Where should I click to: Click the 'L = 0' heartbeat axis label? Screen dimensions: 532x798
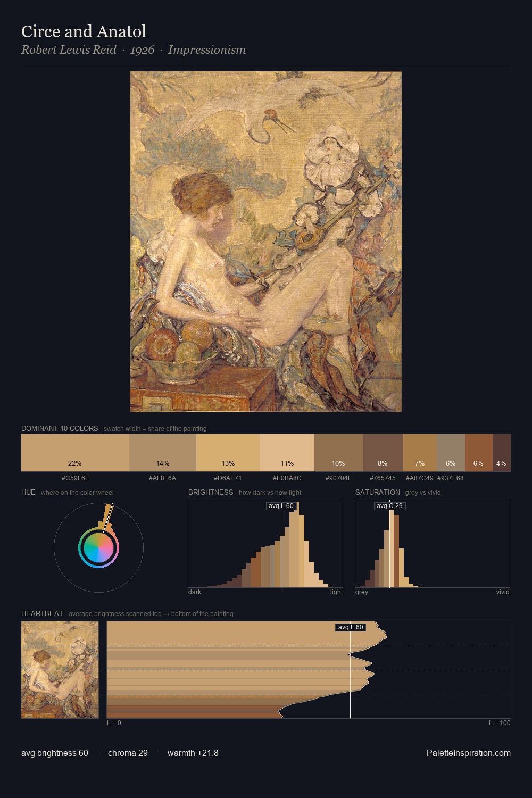click(x=114, y=722)
